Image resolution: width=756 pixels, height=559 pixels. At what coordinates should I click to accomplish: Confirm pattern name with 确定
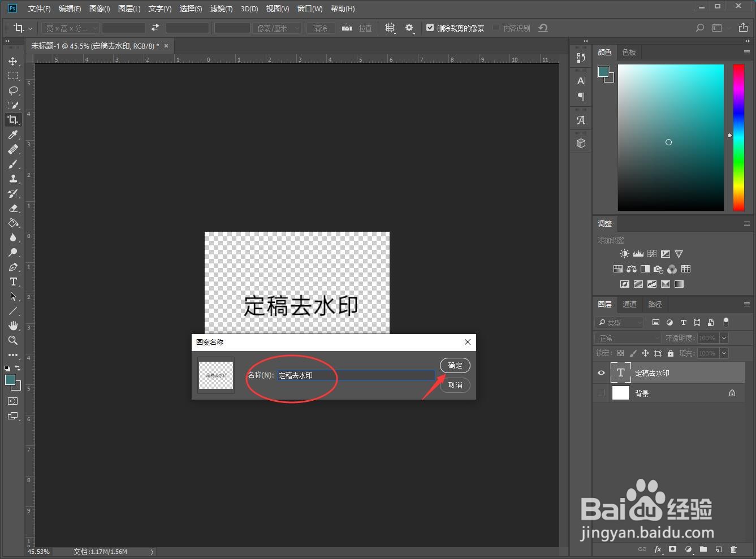pos(455,365)
